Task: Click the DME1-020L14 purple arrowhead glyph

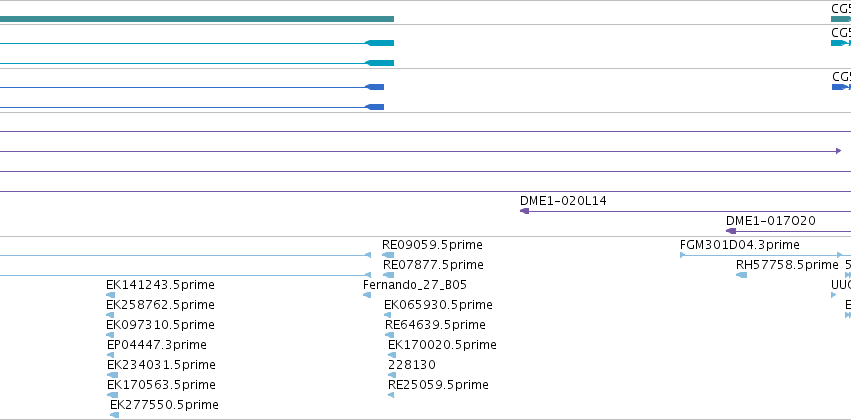Action: click(524, 211)
